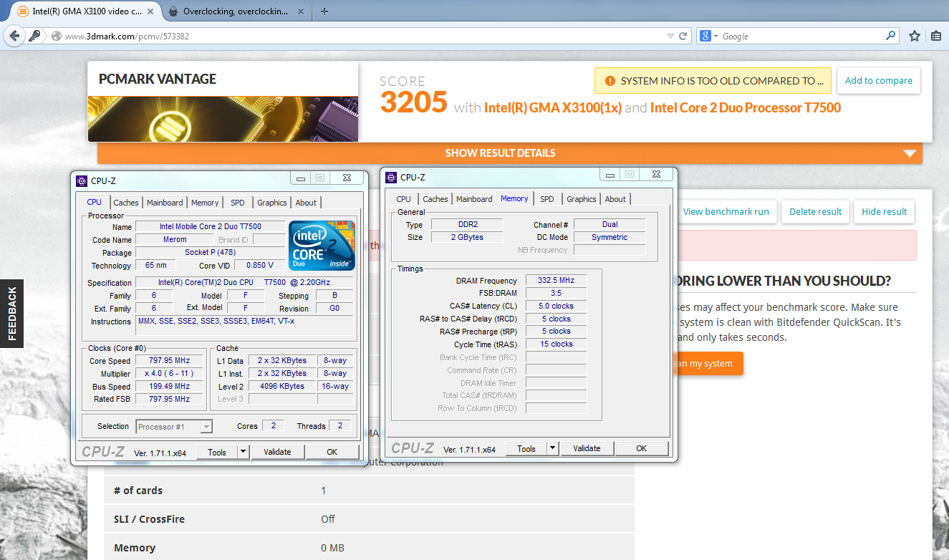Click OK in Memory CPU-Z window
The height and width of the screenshot is (560, 949).
[642, 448]
